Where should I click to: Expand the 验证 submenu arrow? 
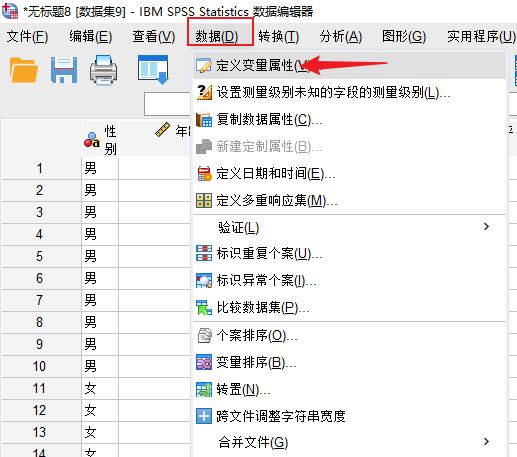486,227
